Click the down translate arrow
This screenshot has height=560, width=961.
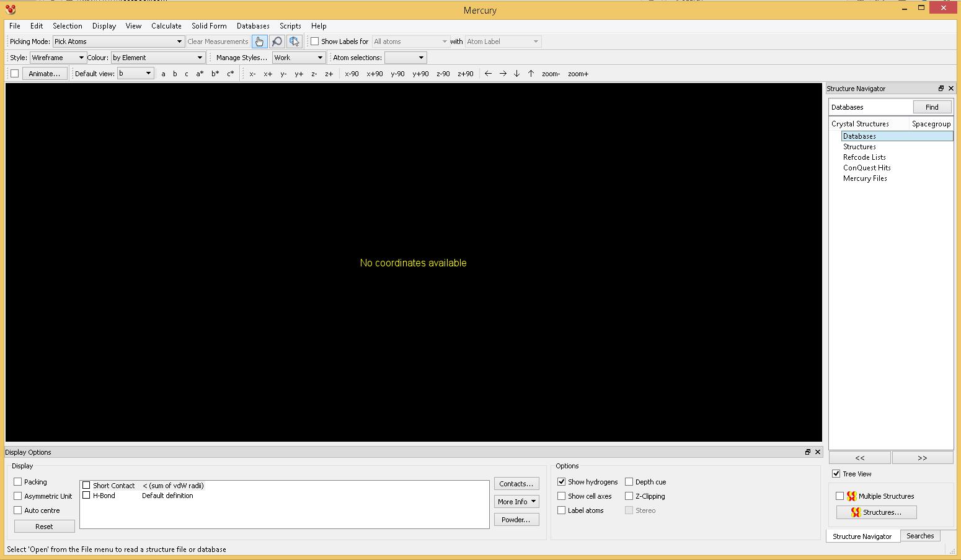pos(516,74)
